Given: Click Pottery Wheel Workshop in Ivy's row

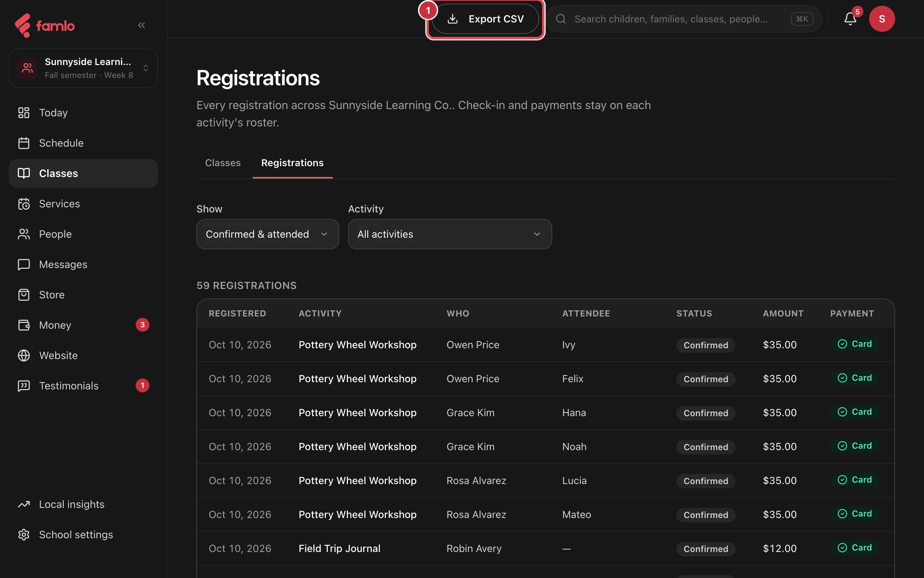Looking at the screenshot, I should pyautogui.click(x=357, y=345).
